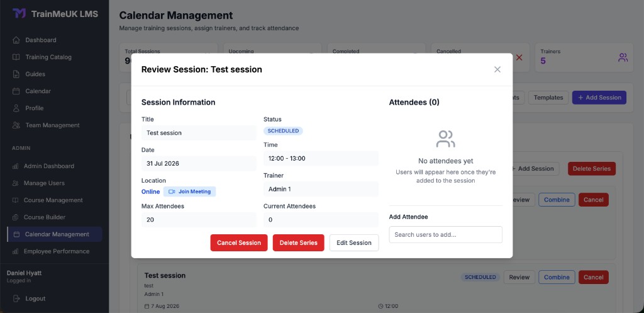Click the Current Attendees field showing 0
644x313 pixels.
click(x=321, y=220)
